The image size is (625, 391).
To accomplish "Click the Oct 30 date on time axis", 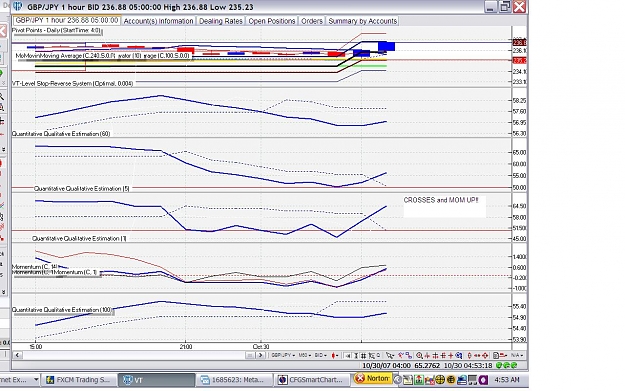I will 261,347.
